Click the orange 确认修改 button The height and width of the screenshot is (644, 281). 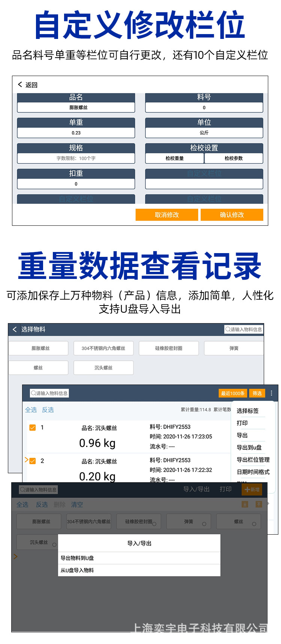(x=232, y=215)
